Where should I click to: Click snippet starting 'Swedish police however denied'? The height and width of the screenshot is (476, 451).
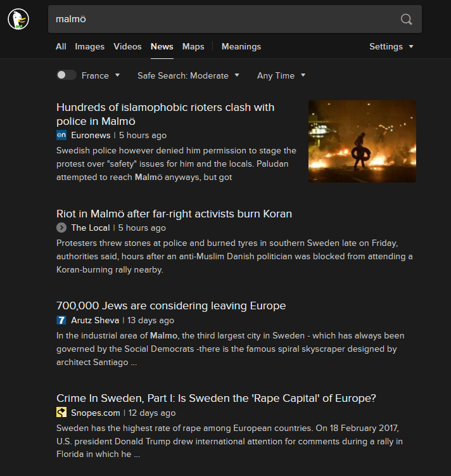(x=176, y=164)
